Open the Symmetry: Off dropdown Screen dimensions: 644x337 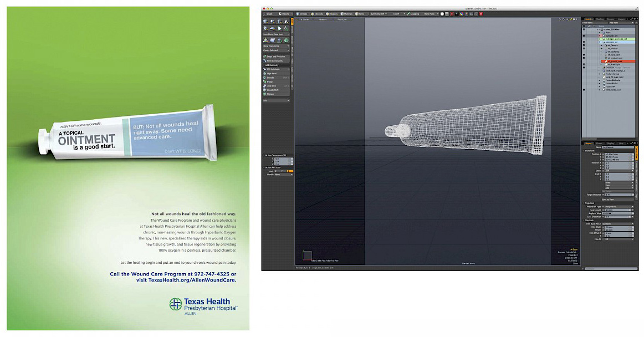point(379,14)
